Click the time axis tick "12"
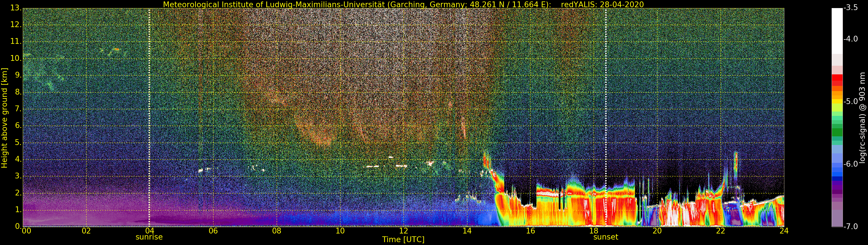The width and height of the screenshot is (868, 245). tap(404, 231)
